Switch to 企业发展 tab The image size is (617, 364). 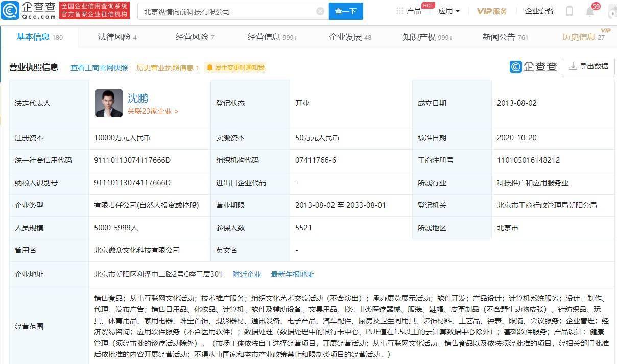coord(350,37)
